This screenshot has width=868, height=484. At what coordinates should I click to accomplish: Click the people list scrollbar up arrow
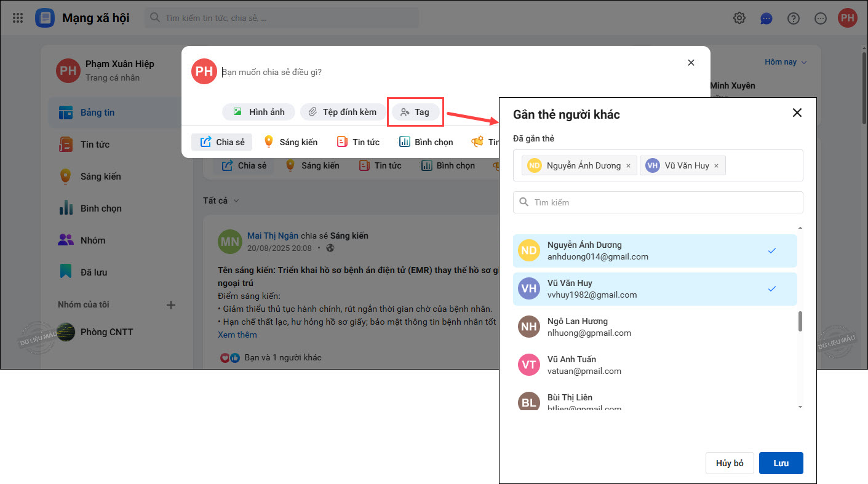[x=800, y=228]
